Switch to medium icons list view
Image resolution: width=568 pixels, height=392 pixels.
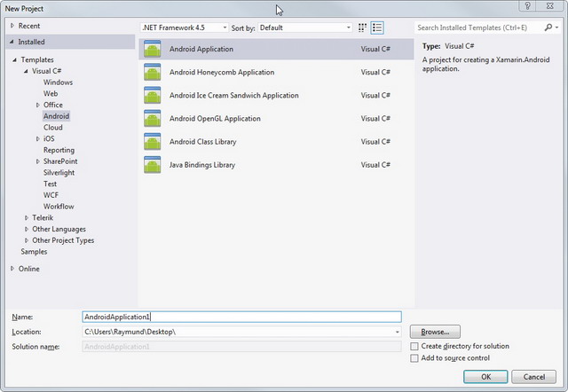point(377,27)
